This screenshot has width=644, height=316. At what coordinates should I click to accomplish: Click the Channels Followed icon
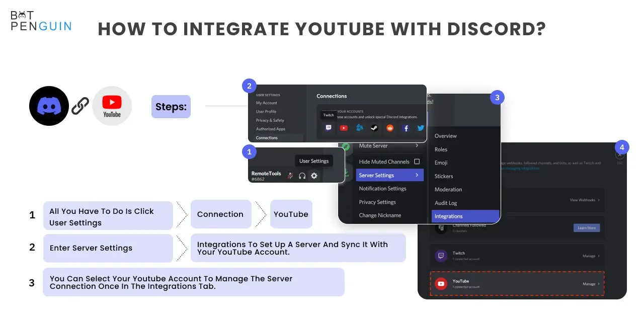point(441,227)
